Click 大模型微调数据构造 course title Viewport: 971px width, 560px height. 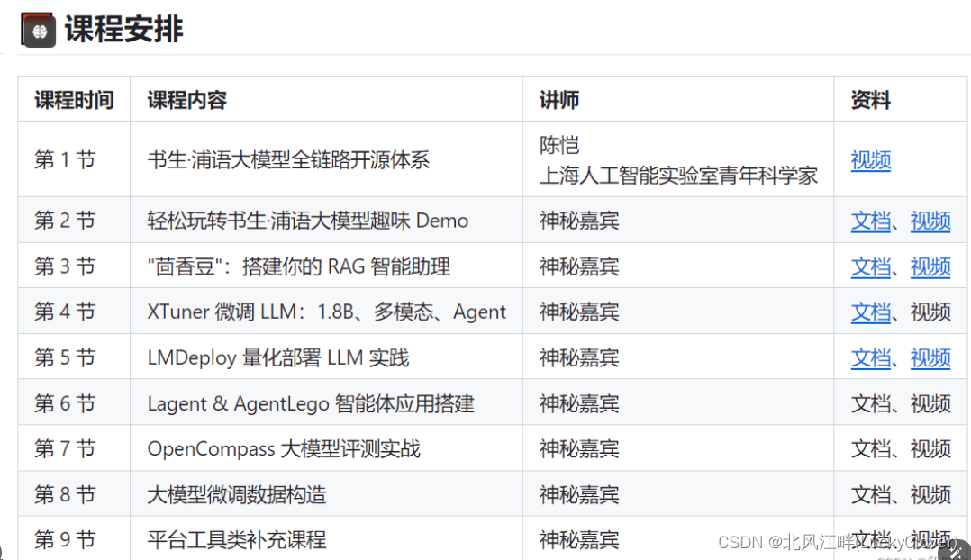coord(237,494)
